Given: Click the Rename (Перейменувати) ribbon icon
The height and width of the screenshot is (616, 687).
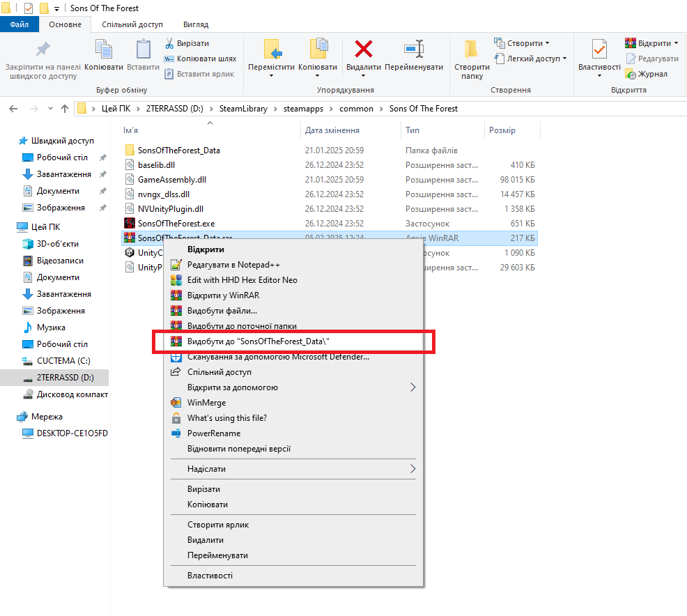Looking at the screenshot, I should [414, 49].
